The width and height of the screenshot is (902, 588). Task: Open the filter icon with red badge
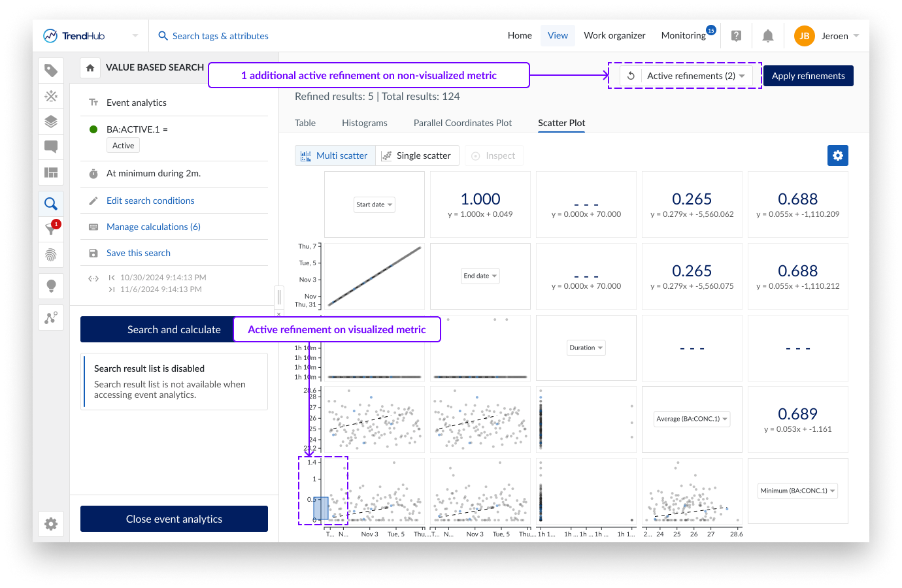[x=51, y=229]
